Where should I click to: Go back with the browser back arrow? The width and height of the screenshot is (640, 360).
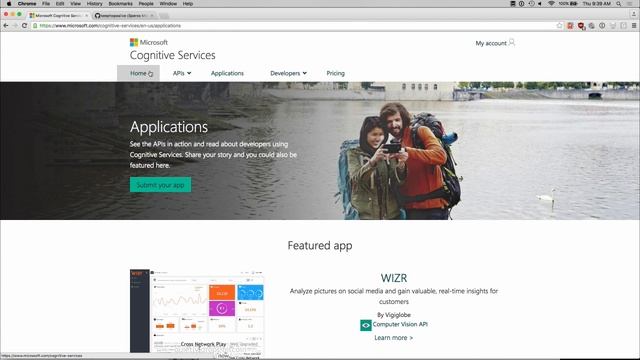click(x=6, y=25)
